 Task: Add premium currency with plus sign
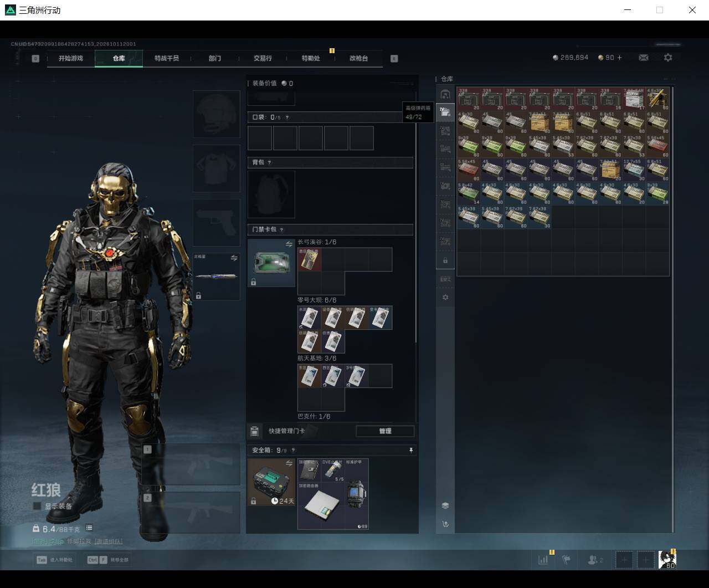[619, 58]
